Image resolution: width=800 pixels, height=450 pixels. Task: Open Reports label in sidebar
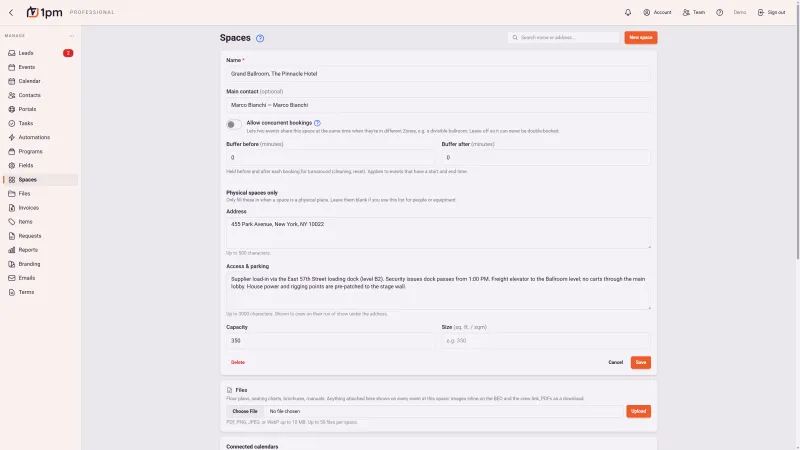pyautogui.click(x=28, y=250)
